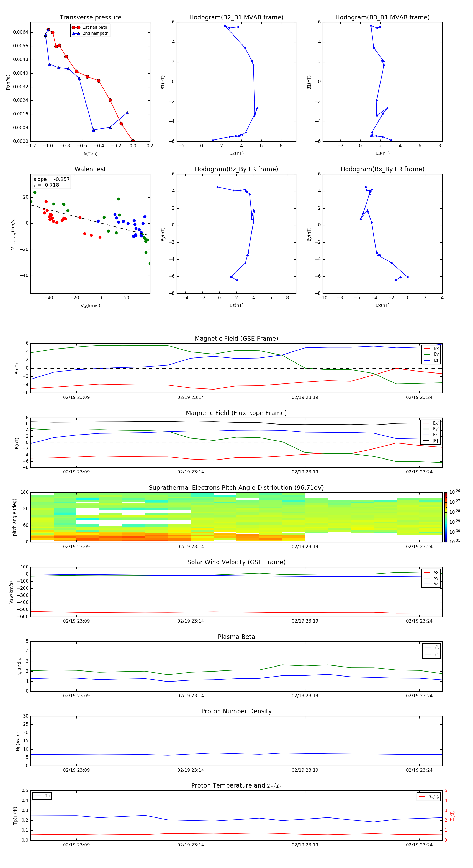Click the "A(T·m)" x-axis label

click(90, 154)
